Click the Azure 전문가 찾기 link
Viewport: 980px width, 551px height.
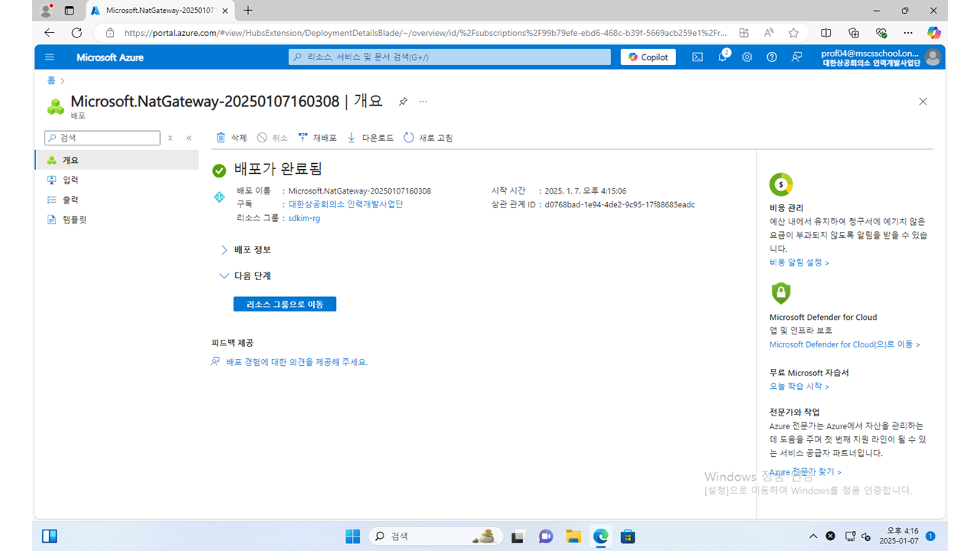[805, 472]
